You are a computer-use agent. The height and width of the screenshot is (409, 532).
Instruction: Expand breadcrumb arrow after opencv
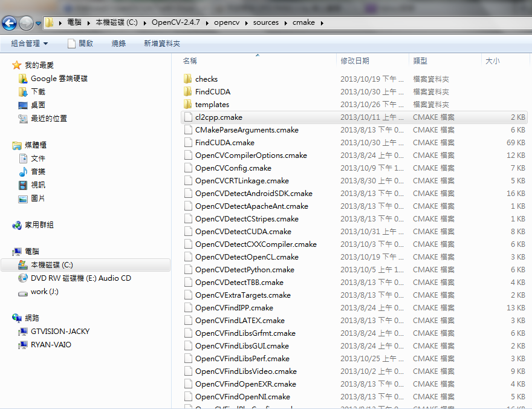246,23
